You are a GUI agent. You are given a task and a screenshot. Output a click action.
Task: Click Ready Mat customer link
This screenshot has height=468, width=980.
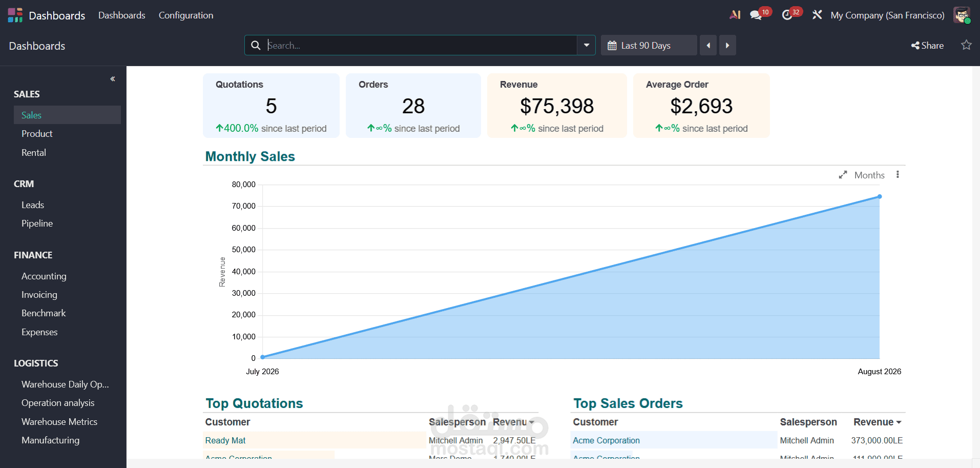click(225, 440)
